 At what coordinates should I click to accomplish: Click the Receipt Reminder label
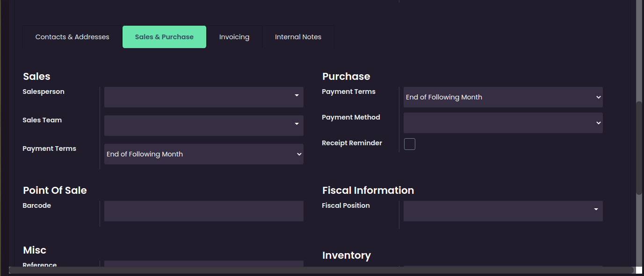(x=352, y=143)
